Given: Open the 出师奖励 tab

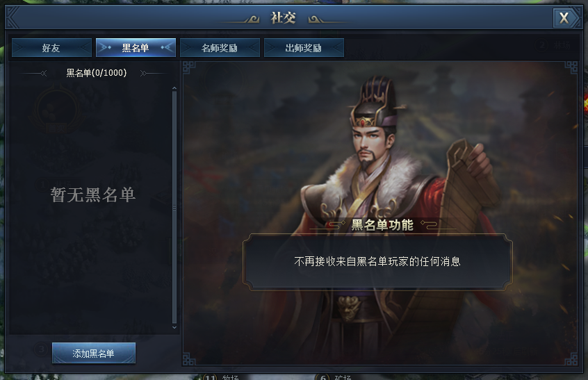Looking at the screenshot, I should point(303,48).
